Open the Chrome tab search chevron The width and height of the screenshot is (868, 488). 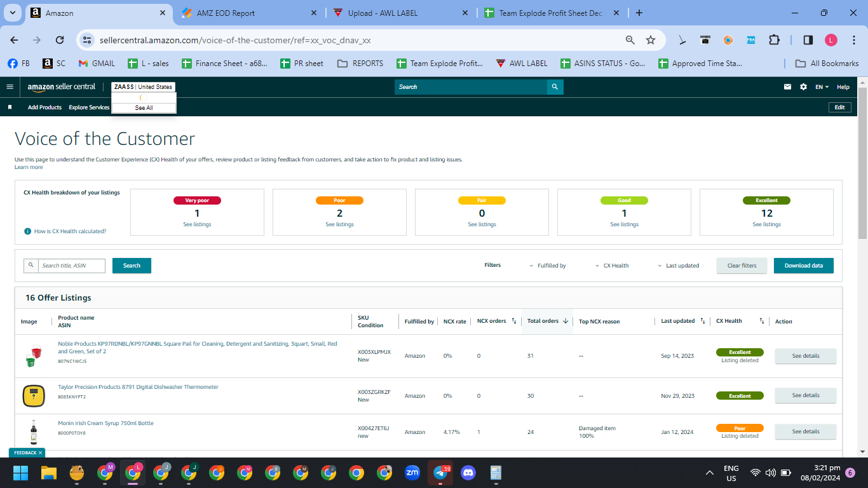[x=13, y=13]
